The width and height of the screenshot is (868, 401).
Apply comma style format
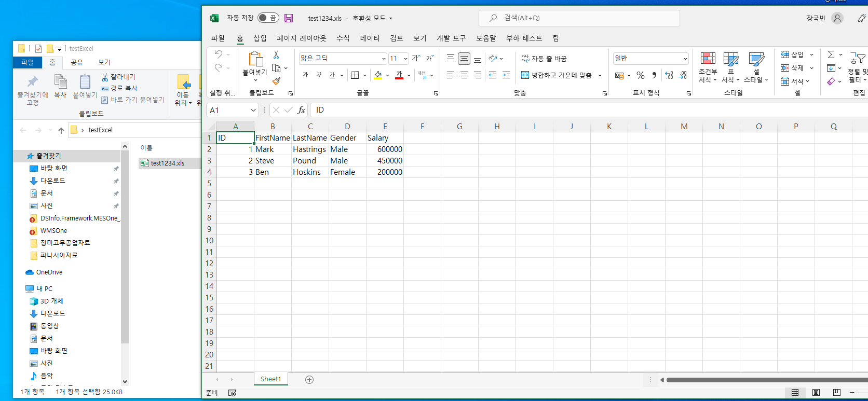click(x=654, y=75)
